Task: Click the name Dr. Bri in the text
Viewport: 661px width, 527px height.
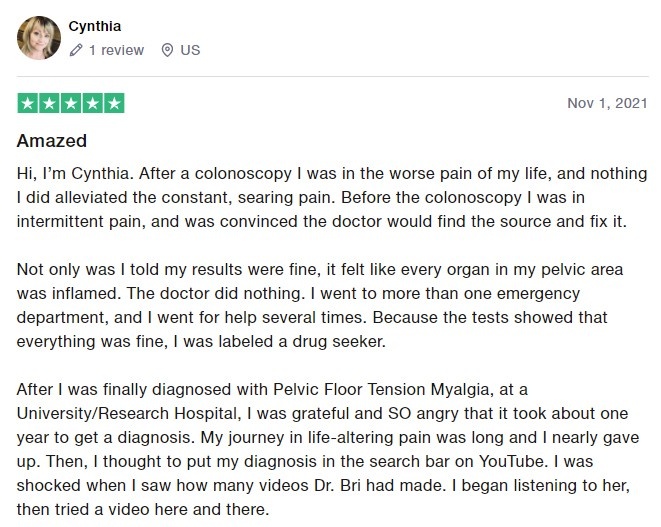Action: 338,485
